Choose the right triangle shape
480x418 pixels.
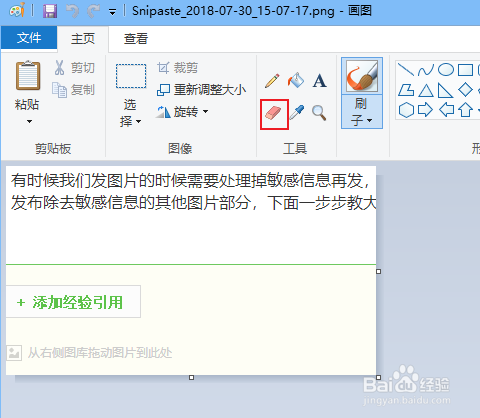point(445,90)
